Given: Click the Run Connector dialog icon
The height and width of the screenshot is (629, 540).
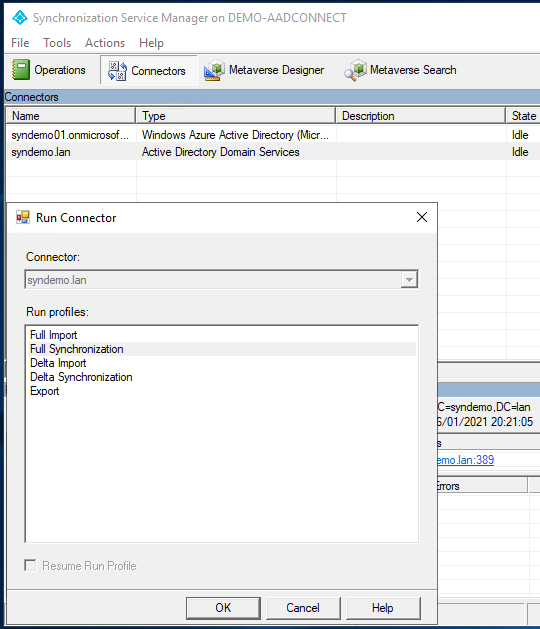Looking at the screenshot, I should [x=23, y=217].
